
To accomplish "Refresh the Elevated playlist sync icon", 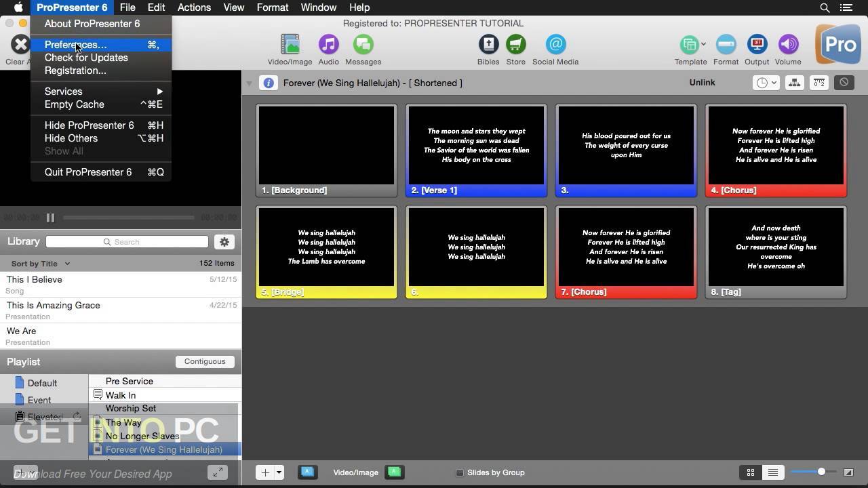I will (x=77, y=417).
